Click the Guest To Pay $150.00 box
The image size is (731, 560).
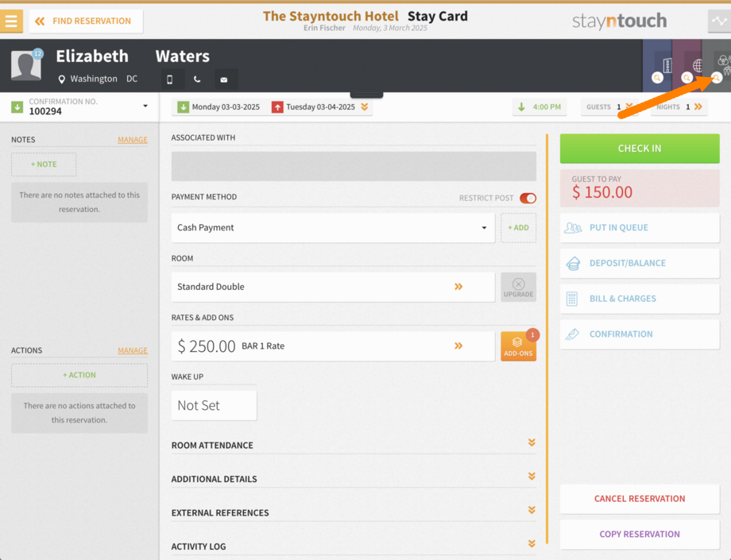pos(640,188)
